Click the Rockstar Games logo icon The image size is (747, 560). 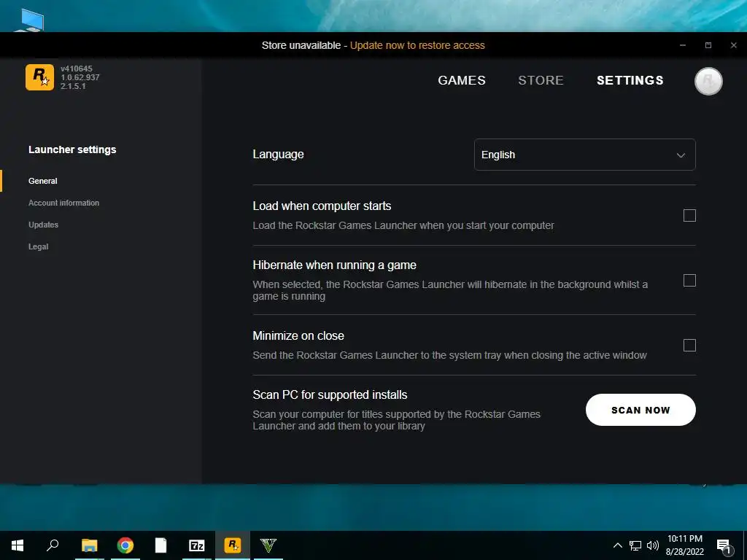click(x=39, y=77)
